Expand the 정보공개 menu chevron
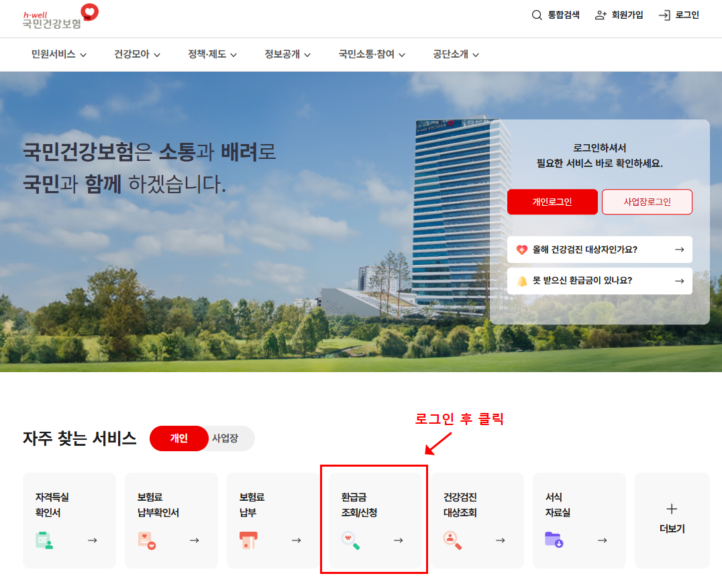The image size is (722, 588). coord(307,55)
